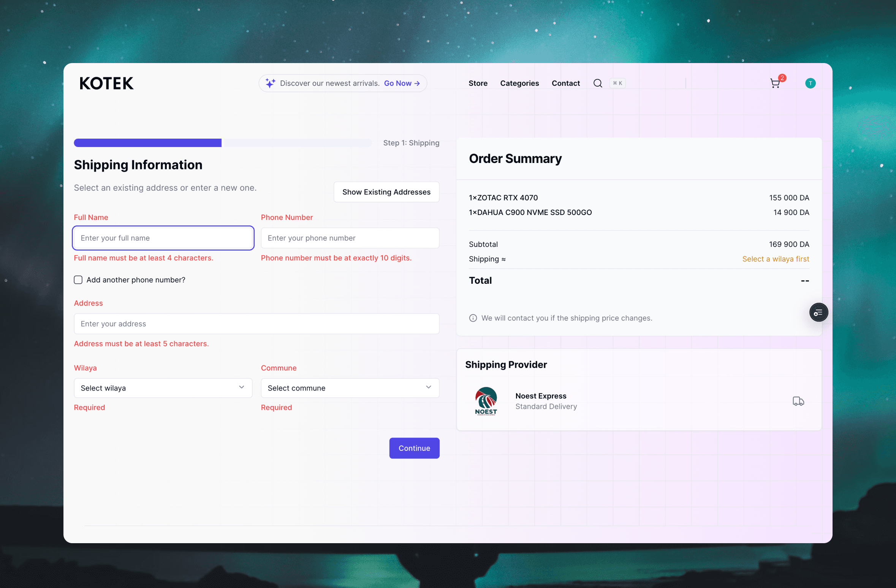Click the Wilaya field label
Screen dimensions: 896x588
click(85, 368)
